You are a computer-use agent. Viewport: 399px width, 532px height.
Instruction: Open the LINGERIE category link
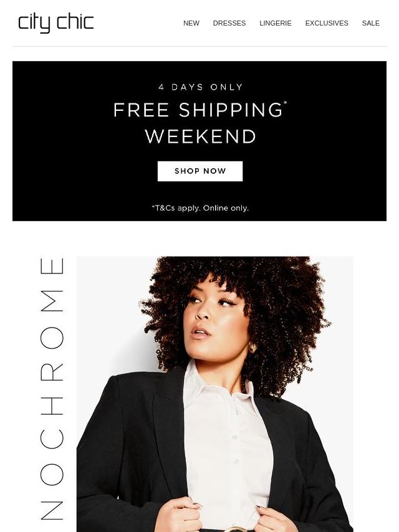(x=276, y=23)
